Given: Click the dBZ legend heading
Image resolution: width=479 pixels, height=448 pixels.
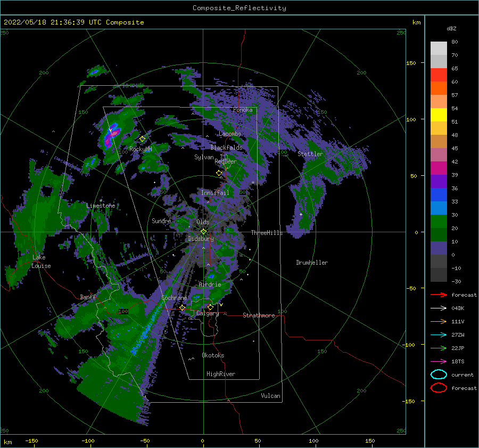Looking at the screenshot, I should [451, 28].
